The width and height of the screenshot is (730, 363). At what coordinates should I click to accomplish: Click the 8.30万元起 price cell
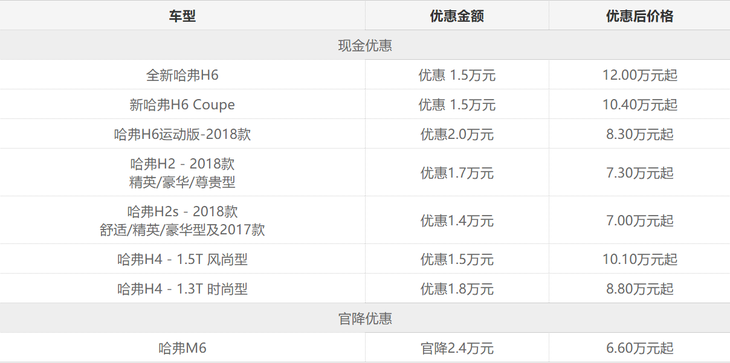[x=640, y=134]
